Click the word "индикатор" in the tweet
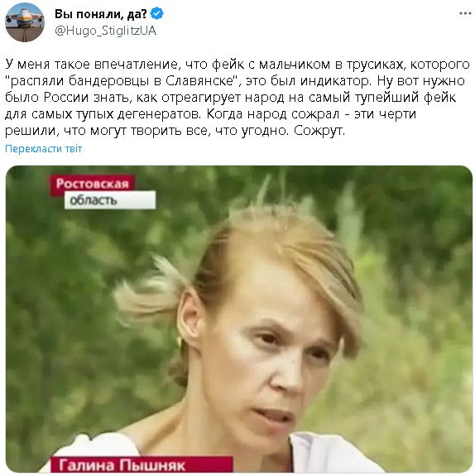Image resolution: width=475 pixels, height=476 pixels. point(335,81)
